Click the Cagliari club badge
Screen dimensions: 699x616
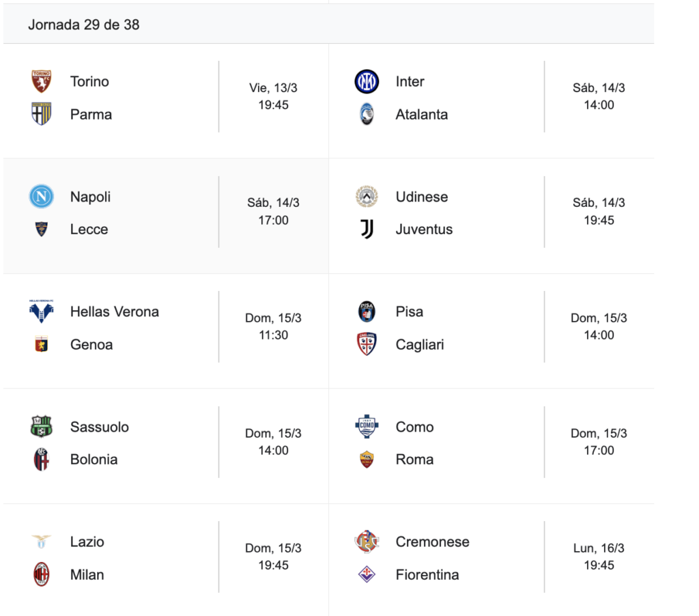pyautogui.click(x=367, y=344)
